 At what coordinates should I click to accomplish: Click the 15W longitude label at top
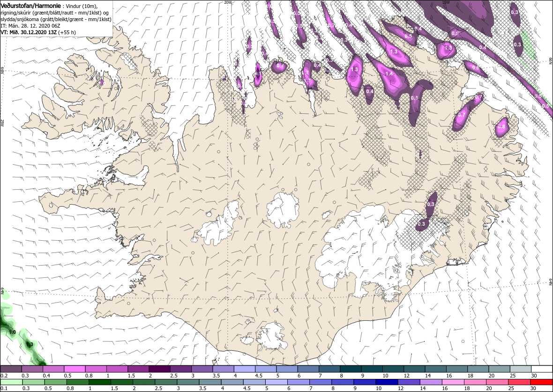coord(445,2)
